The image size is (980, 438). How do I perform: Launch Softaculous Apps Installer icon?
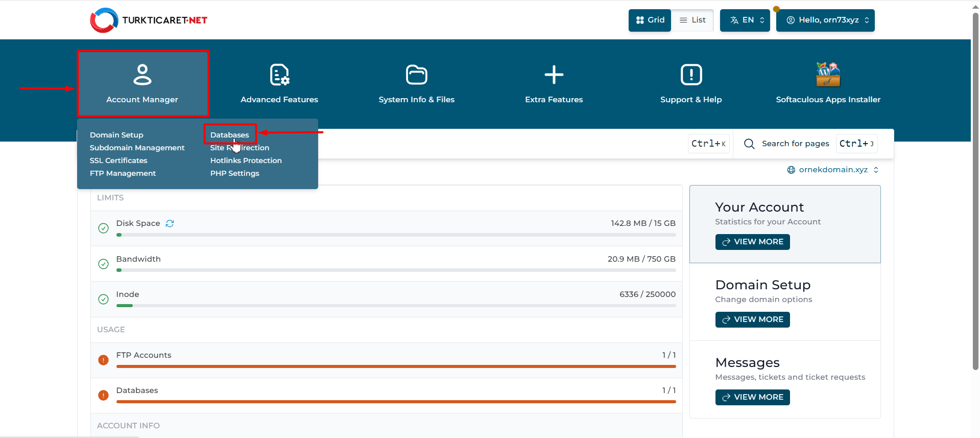828,75
